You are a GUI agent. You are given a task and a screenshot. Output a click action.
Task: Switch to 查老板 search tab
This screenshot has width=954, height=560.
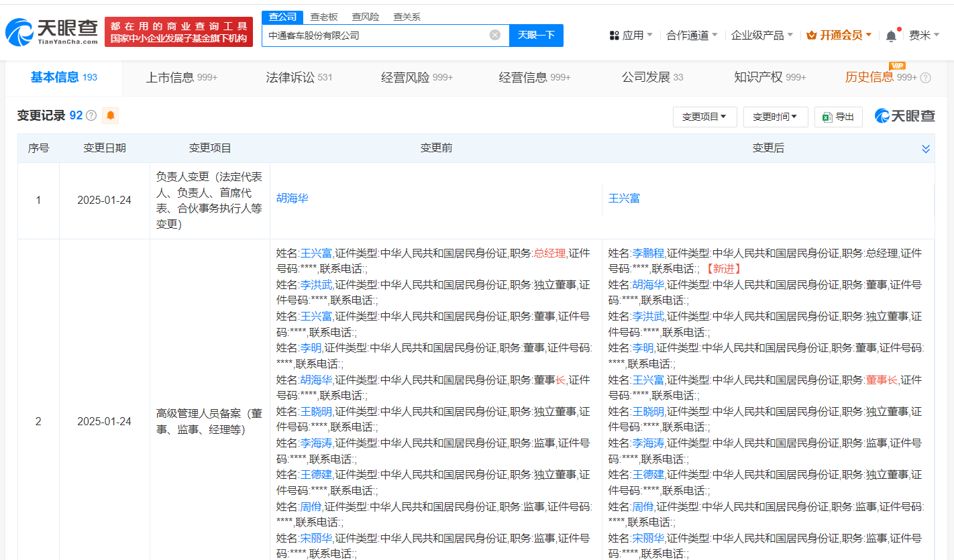click(x=323, y=17)
